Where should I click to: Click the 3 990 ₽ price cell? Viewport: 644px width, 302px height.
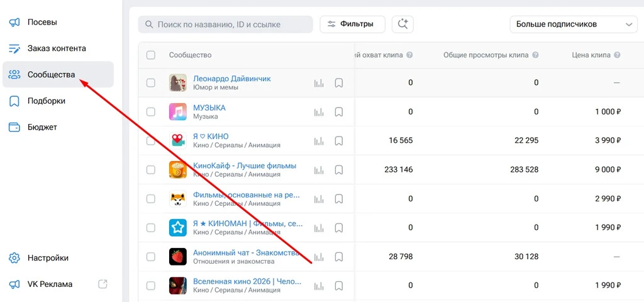pyautogui.click(x=608, y=141)
